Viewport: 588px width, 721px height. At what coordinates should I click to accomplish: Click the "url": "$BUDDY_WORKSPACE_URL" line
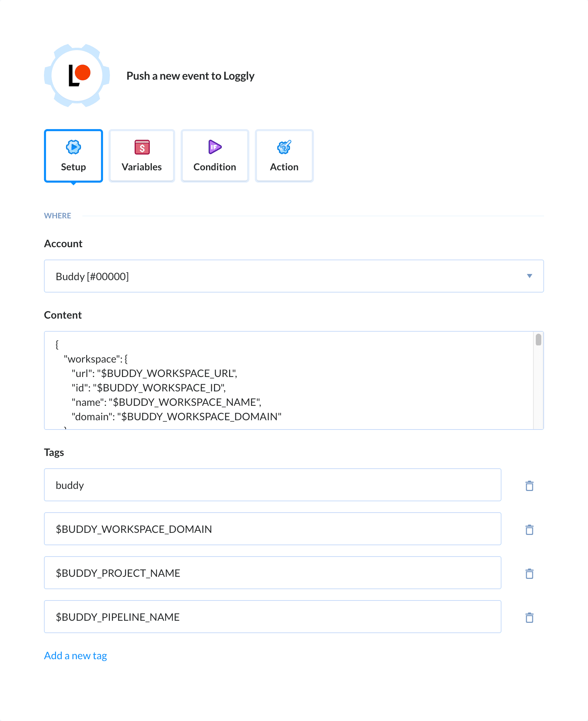154,373
